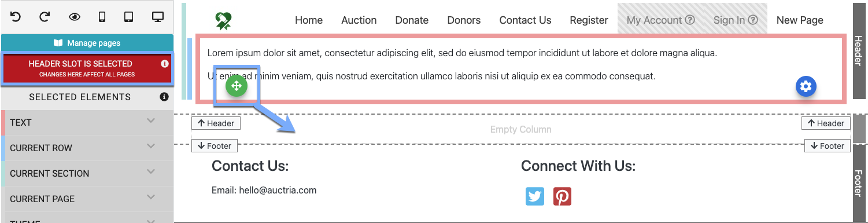
Task: Open Manage pages
Action: (87, 43)
